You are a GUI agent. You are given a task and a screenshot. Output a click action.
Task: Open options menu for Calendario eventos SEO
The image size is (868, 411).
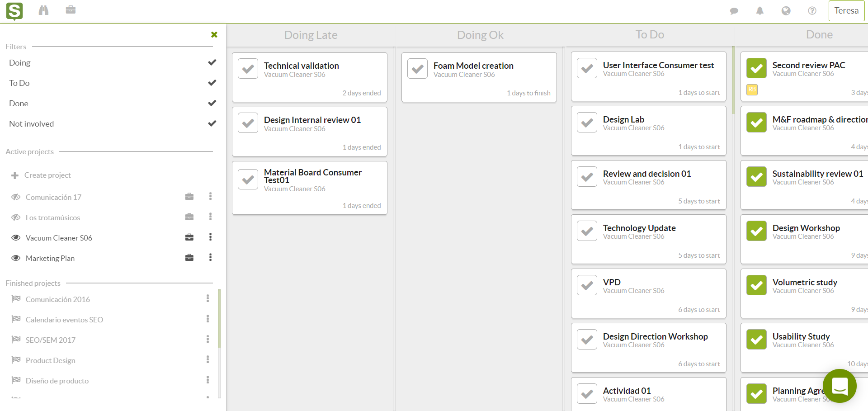coord(208,319)
